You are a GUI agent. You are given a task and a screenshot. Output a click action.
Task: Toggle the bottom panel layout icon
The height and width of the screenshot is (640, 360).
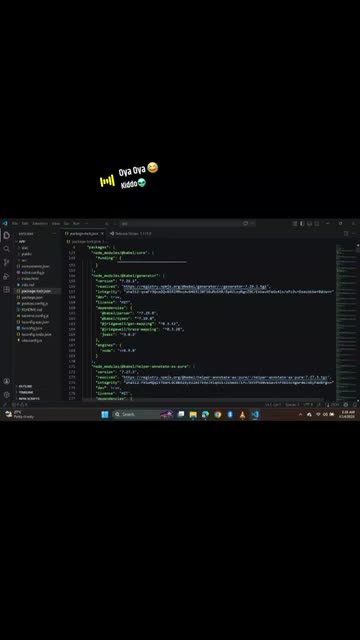coord(309,224)
